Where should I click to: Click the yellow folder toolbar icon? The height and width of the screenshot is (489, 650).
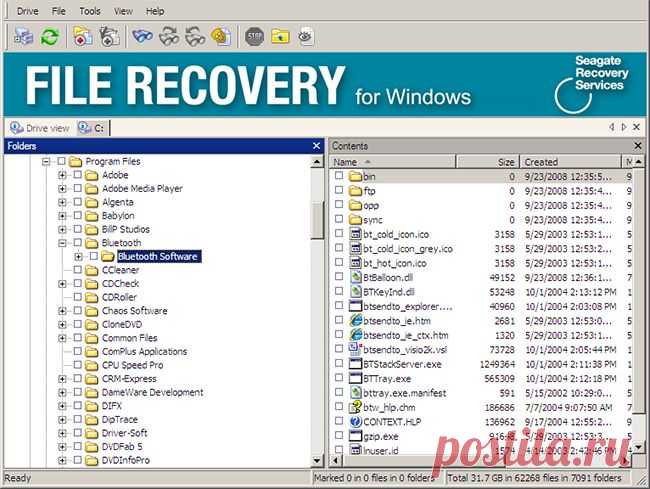281,37
